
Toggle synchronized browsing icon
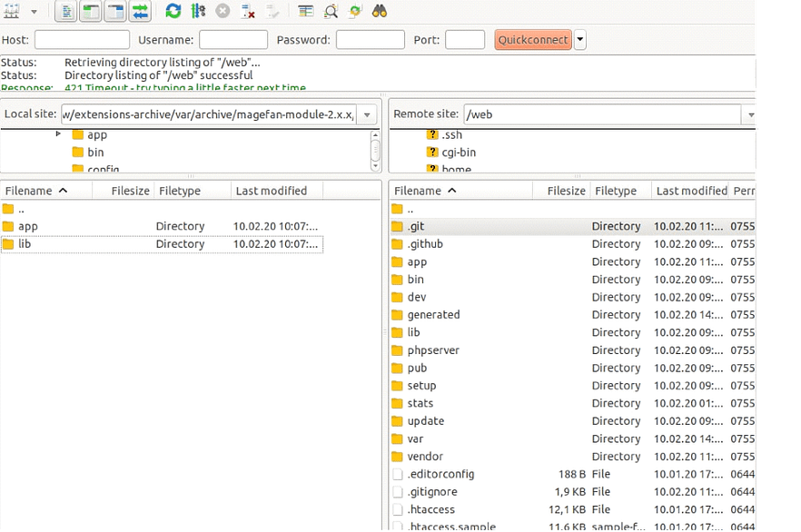(x=356, y=12)
